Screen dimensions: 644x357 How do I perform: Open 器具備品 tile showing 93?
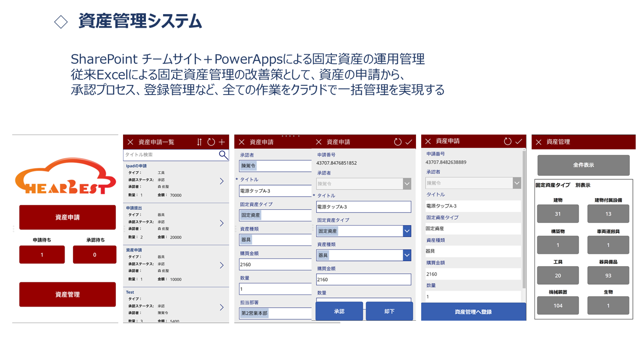[x=608, y=275]
